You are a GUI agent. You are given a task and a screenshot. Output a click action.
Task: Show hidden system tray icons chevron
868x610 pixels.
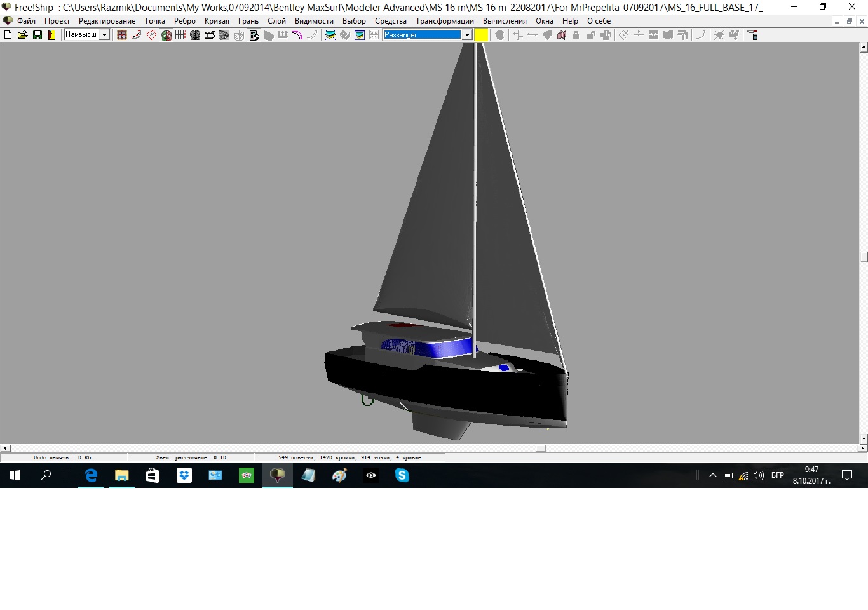click(x=712, y=475)
